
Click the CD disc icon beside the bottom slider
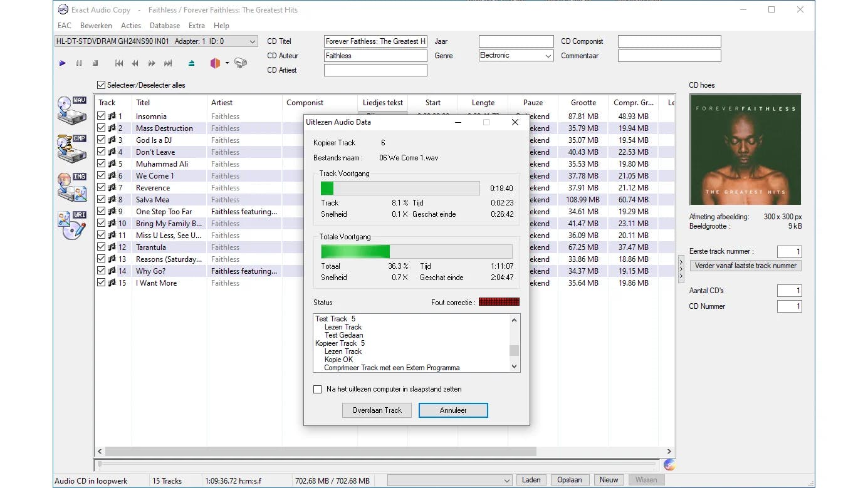(669, 465)
